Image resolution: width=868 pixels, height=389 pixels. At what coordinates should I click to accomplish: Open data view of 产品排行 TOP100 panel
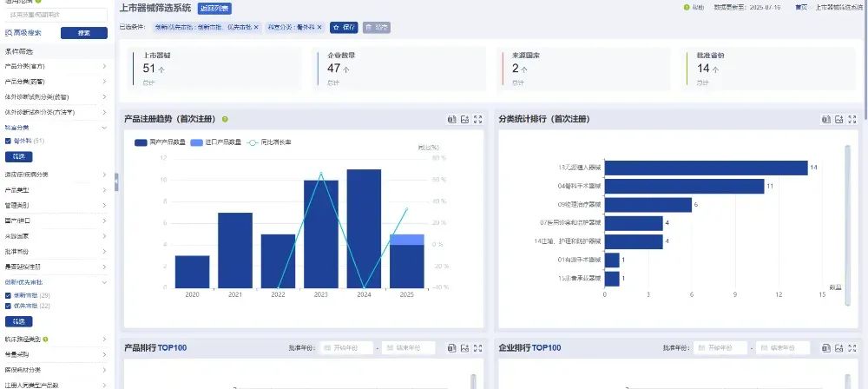451,348
